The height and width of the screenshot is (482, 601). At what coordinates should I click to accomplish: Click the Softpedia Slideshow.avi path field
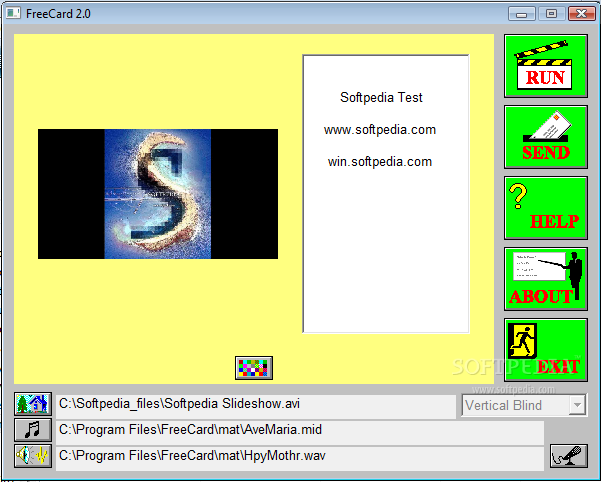coord(256,405)
